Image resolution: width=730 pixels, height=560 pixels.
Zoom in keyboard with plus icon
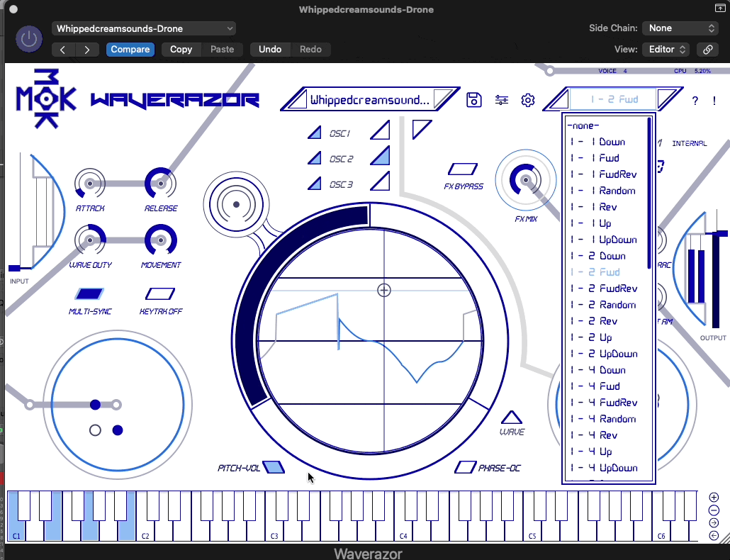pyautogui.click(x=714, y=497)
